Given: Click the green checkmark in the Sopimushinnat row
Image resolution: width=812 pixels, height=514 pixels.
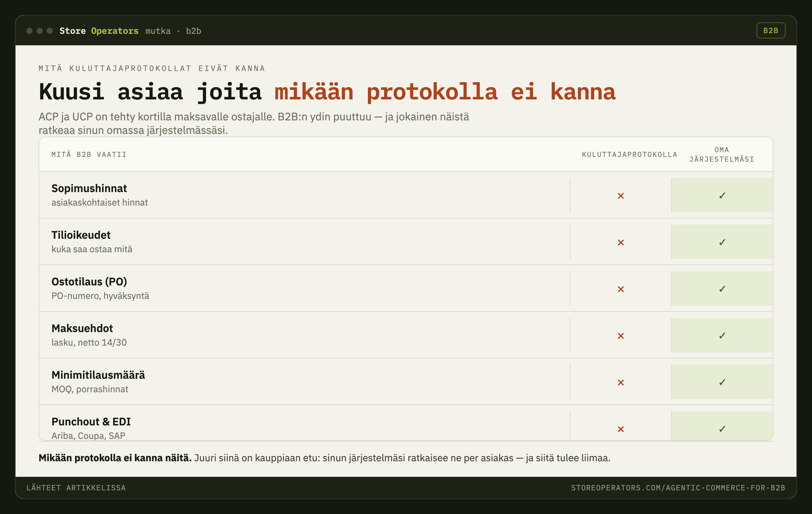Looking at the screenshot, I should coord(722,195).
